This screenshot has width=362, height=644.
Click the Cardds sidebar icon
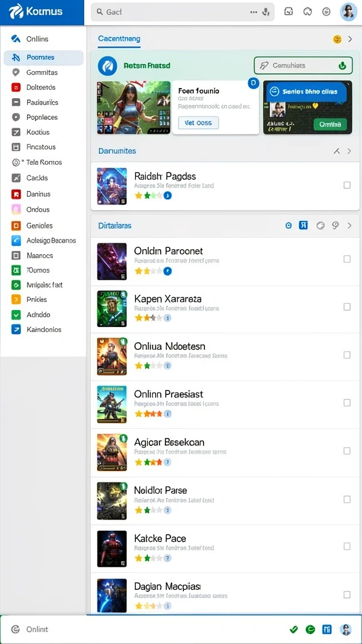tap(16, 178)
